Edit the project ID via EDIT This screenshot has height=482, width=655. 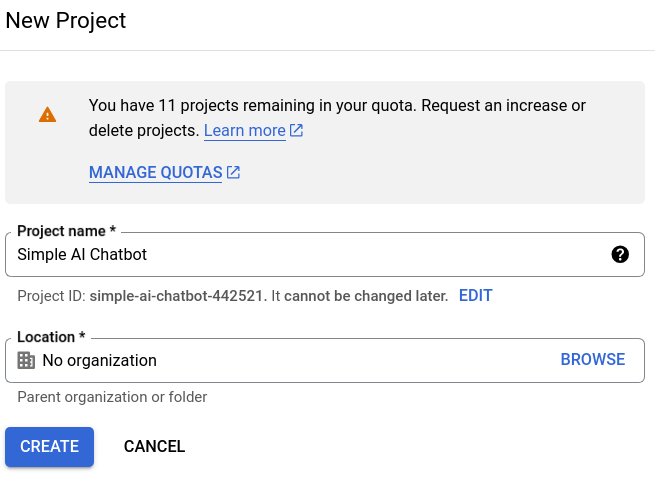tap(475, 296)
